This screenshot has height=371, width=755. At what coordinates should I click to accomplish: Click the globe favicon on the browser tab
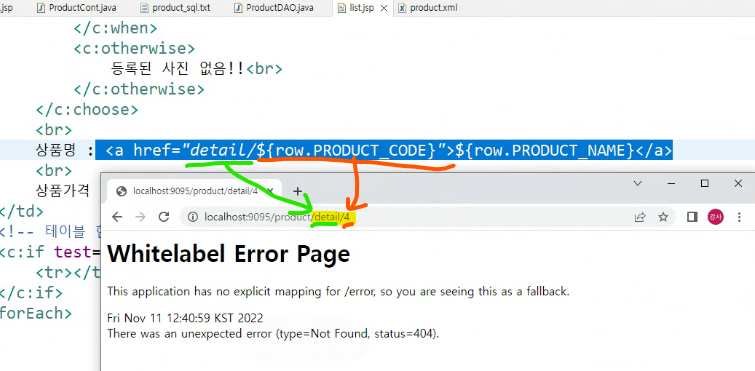[122, 191]
